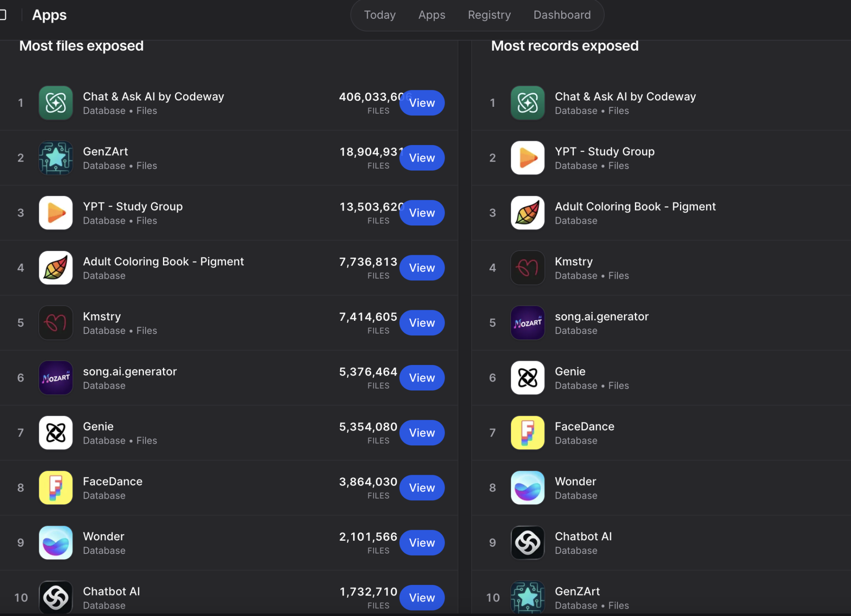Open the Kmstry heart icon
Screen dimensions: 851x616
point(55,322)
